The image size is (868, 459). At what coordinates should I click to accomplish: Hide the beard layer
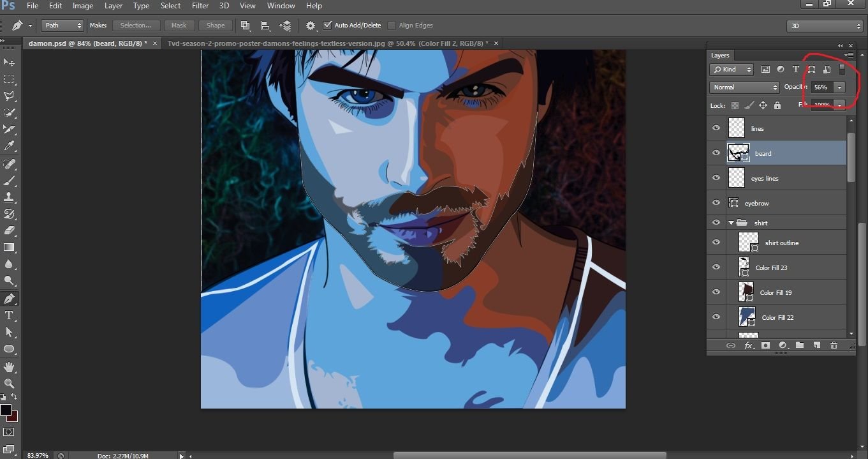point(716,153)
